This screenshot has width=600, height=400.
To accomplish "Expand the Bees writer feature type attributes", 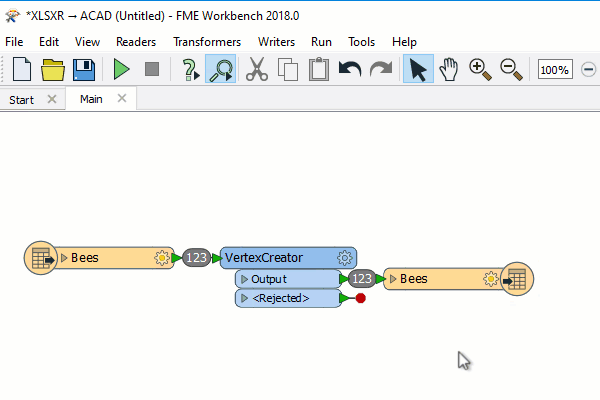I will (393, 279).
